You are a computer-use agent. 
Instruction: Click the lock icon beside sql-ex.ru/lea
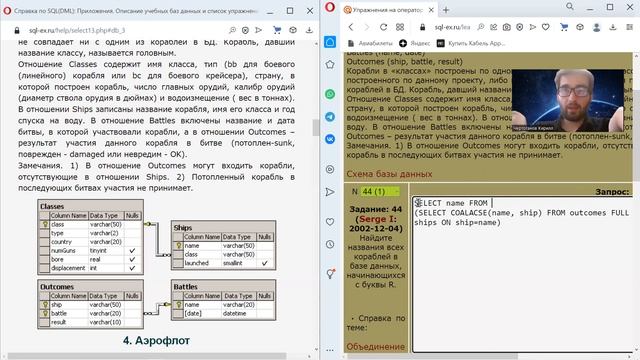pyautogui.click(x=422, y=27)
